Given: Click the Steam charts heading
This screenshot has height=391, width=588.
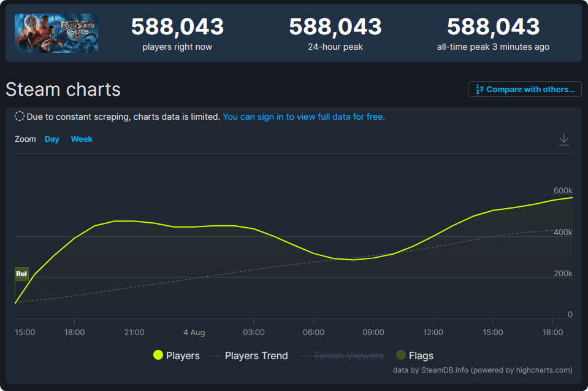Looking at the screenshot, I should point(63,90).
